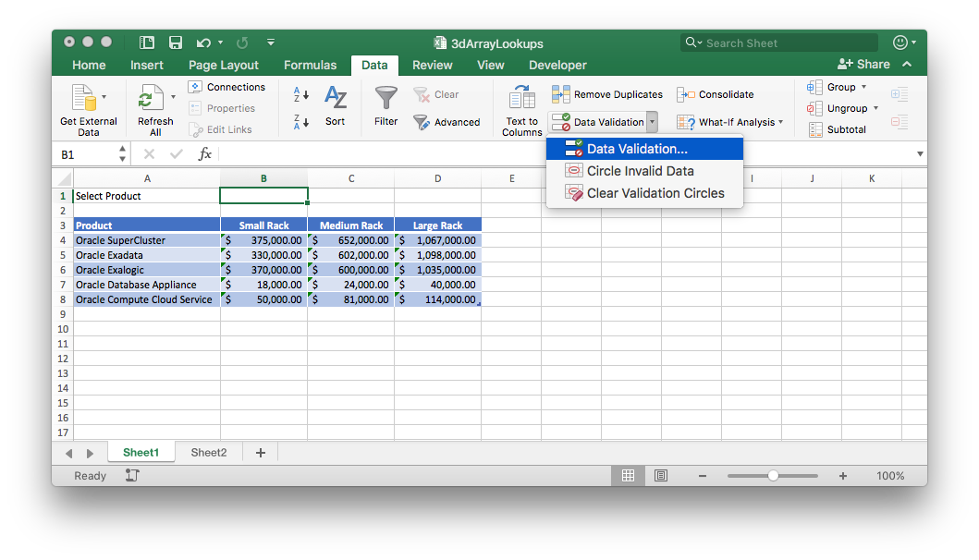Click the Share button
979x560 pixels.
click(x=863, y=65)
